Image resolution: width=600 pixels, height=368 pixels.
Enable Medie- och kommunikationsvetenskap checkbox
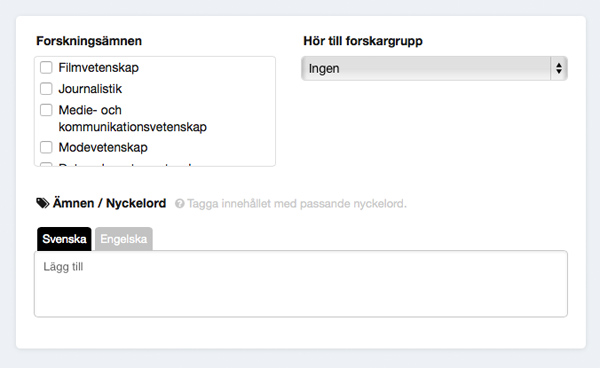[46, 110]
